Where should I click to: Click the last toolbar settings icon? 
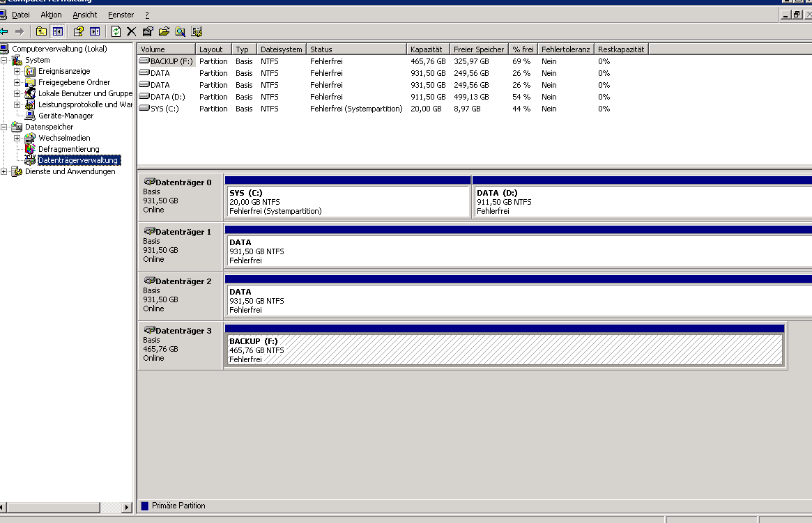point(197,31)
